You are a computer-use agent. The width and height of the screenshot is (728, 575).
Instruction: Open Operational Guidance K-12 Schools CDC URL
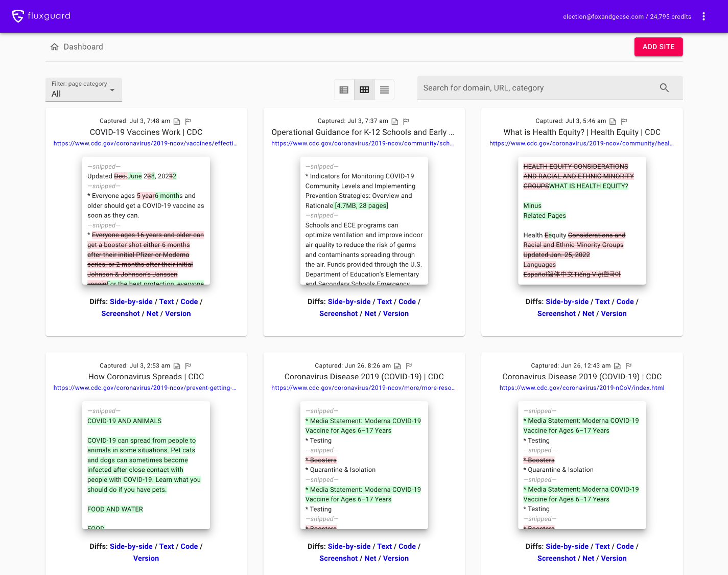click(363, 144)
